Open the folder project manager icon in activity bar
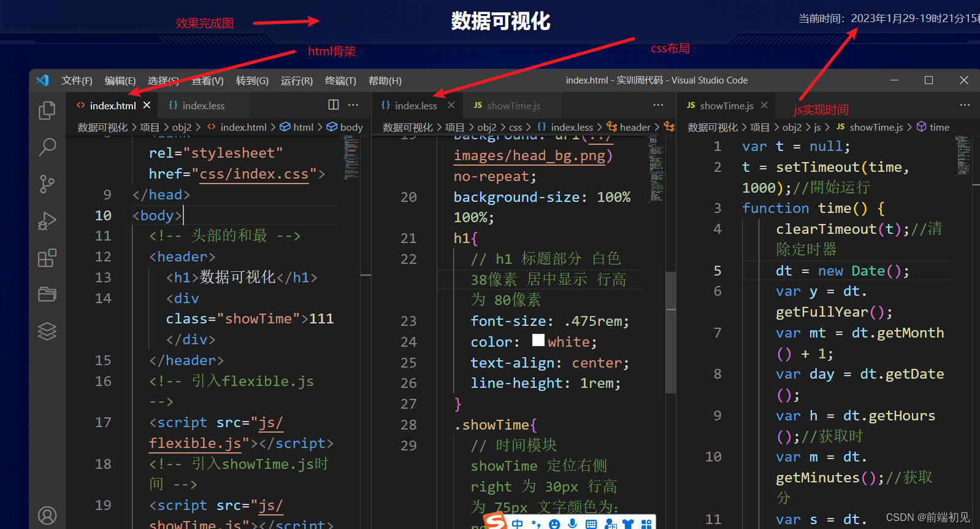 [47, 295]
